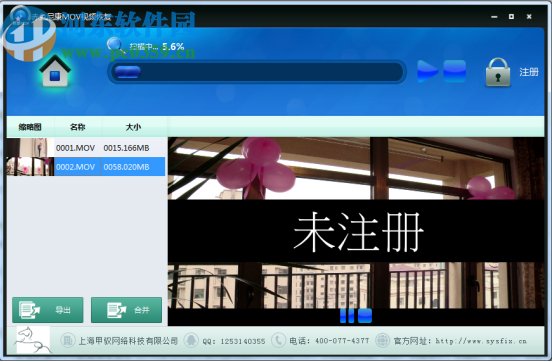Click size value 0015.166MB
Viewport: 552px width, 362px height.
(126, 148)
